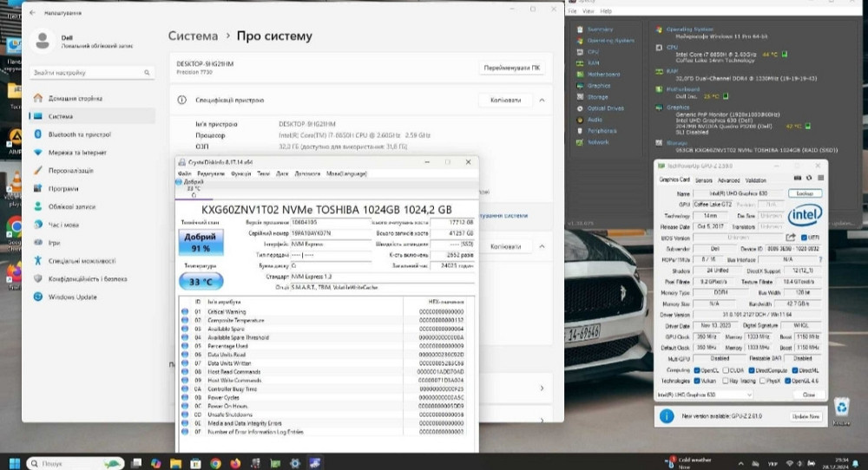Go to Мережа та Інтернет settings

coord(77,153)
